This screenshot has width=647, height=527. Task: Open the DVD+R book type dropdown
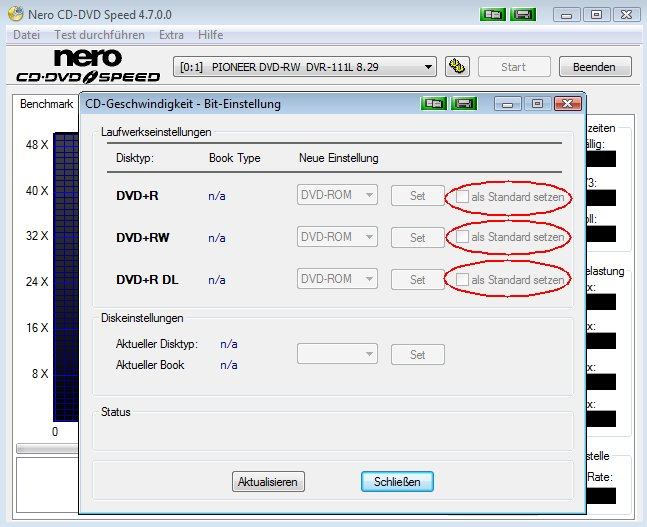point(337,195)
